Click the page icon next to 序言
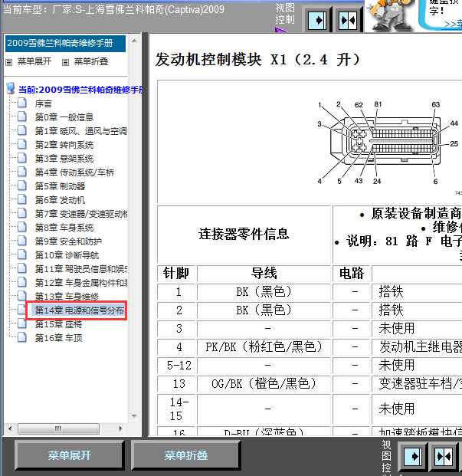This screenshot has width=462, height=476. (22, 103)
